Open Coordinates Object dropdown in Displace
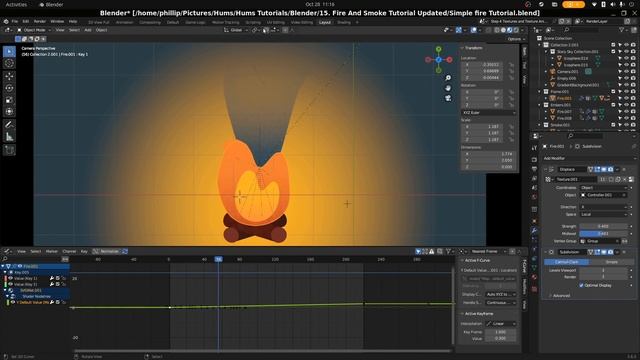 pos(604,188)
